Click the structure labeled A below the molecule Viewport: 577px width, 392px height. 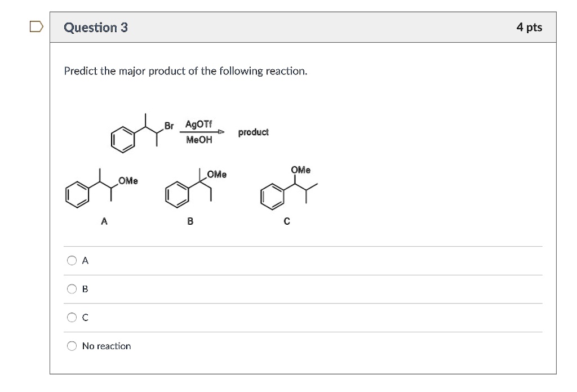tap(104, 220)
